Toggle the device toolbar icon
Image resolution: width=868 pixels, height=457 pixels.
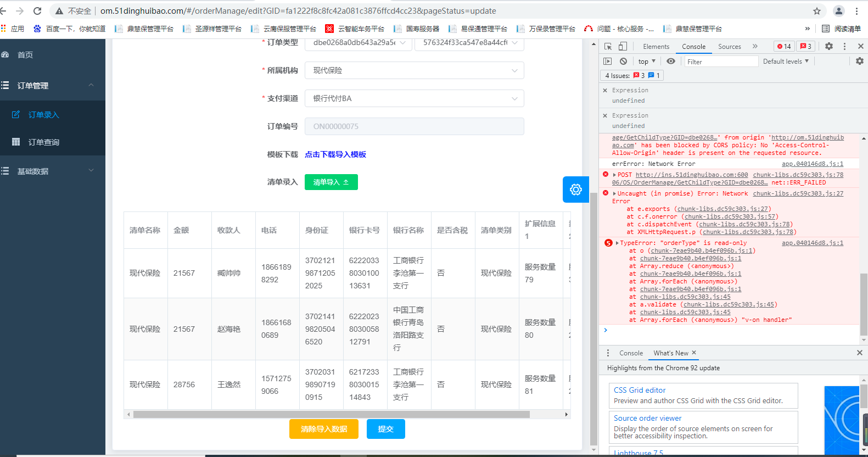click(623, 47)
